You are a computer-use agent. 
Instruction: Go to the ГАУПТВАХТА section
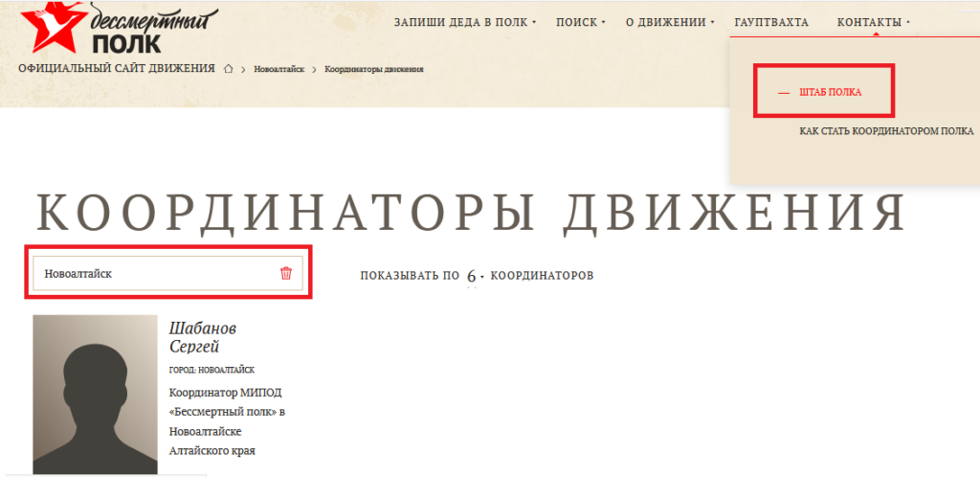[771, 22]
